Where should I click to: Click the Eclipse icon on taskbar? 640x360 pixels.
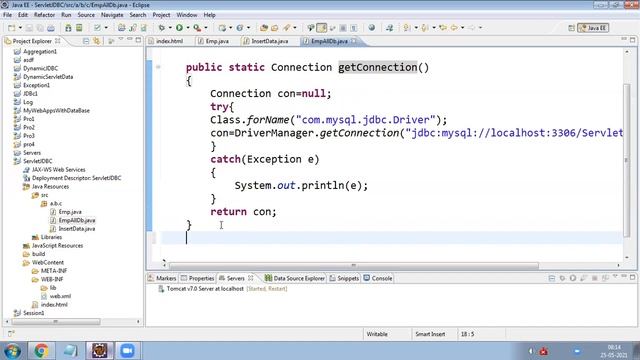[x=99, y=351]
